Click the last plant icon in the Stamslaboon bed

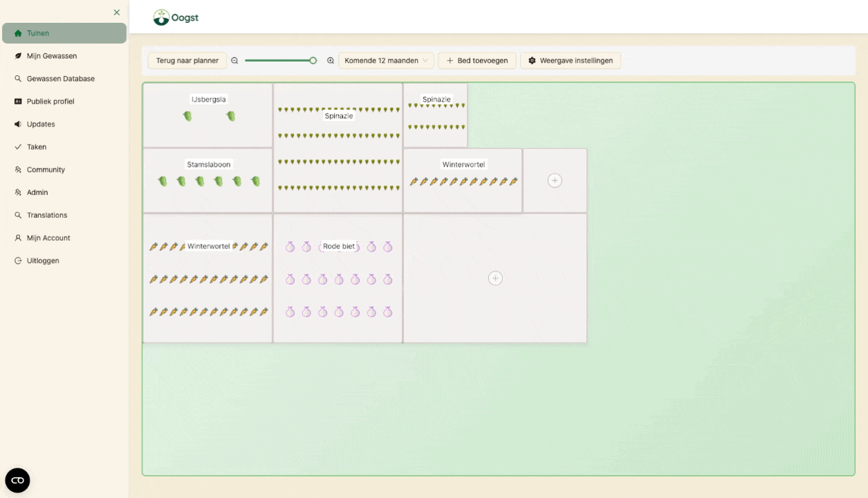click(x=255, y=181)
